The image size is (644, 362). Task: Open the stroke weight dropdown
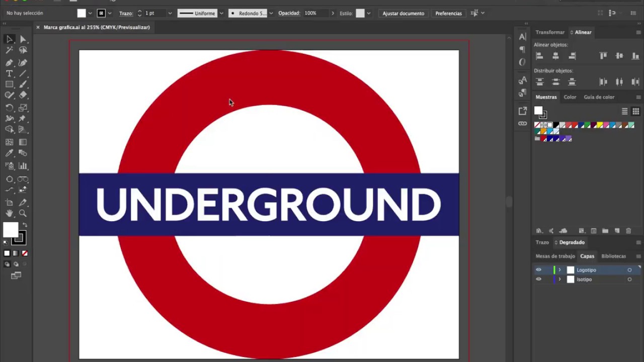170,13
